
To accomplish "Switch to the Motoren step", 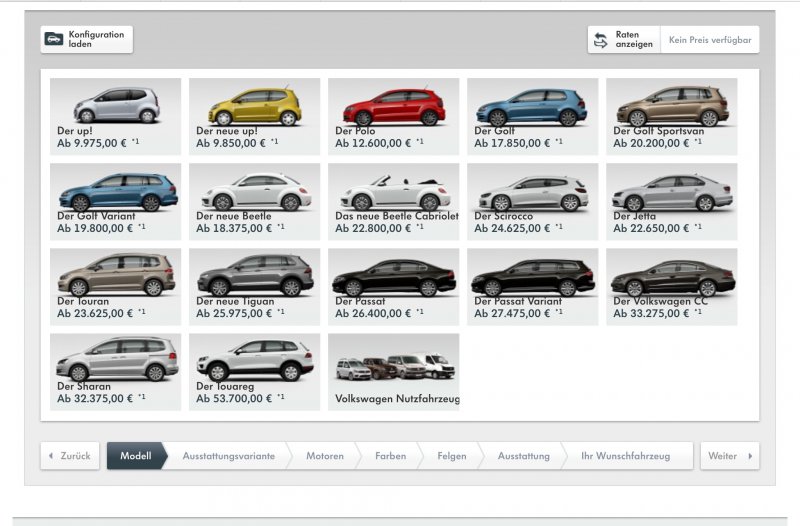I will click(325, 456).
